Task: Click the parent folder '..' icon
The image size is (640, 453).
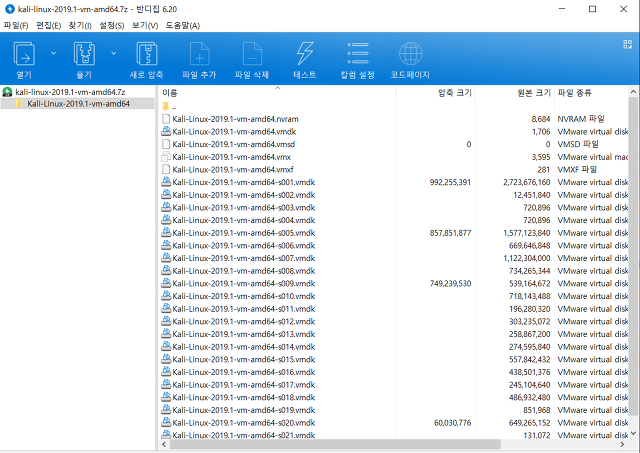Action: (166, 107)
